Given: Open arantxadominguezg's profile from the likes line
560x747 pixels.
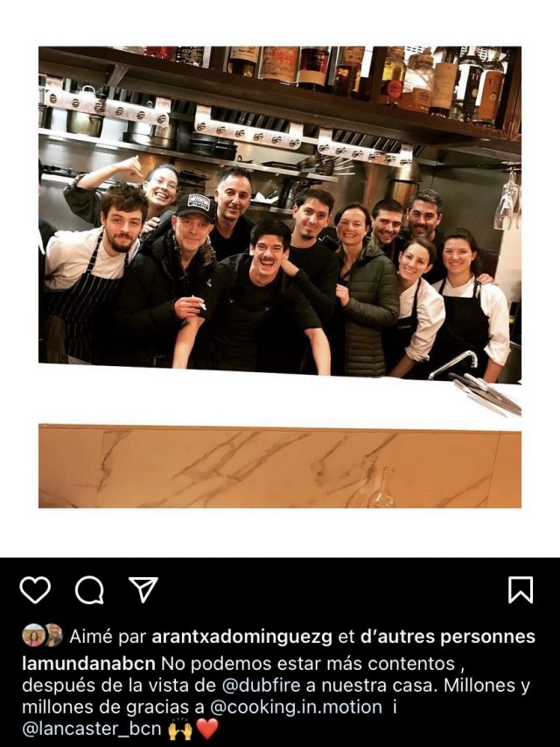Looking at the screenshot, I should tap(241, 637).
